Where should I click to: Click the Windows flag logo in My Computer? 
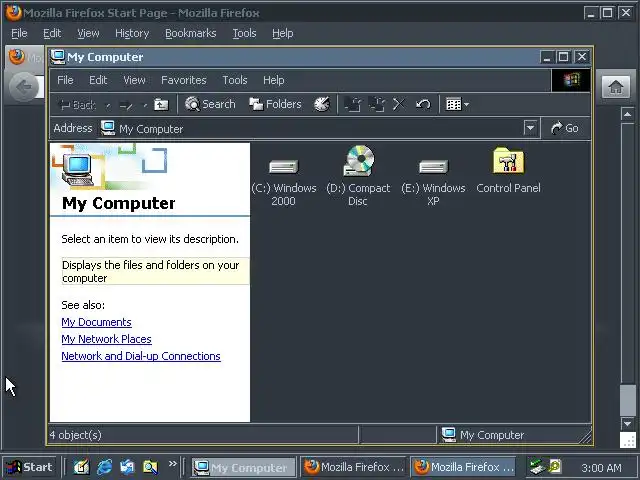pyautogui.click(x=571, y=80)
